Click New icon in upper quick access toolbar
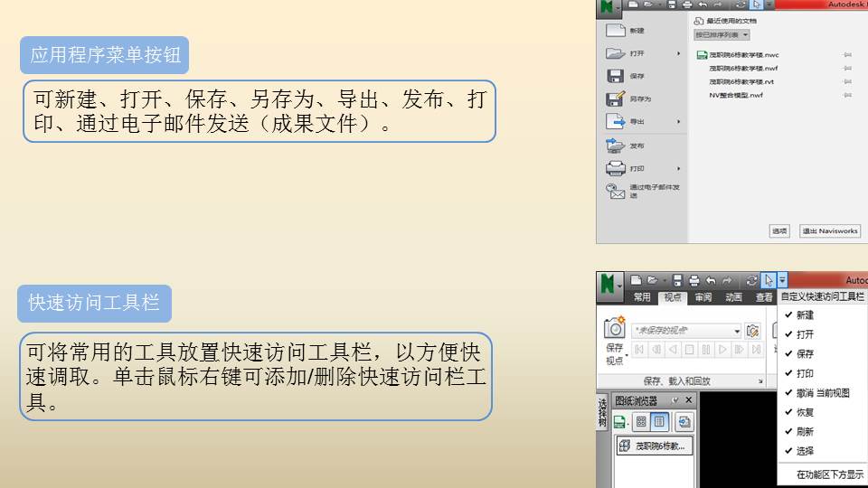The image size is (868, 488). tap(633, 5)
